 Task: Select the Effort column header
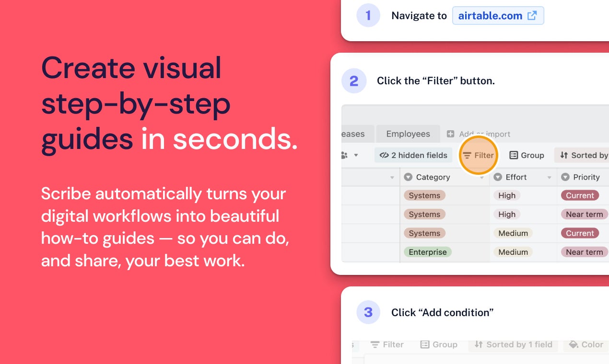(x=523, y=177)
